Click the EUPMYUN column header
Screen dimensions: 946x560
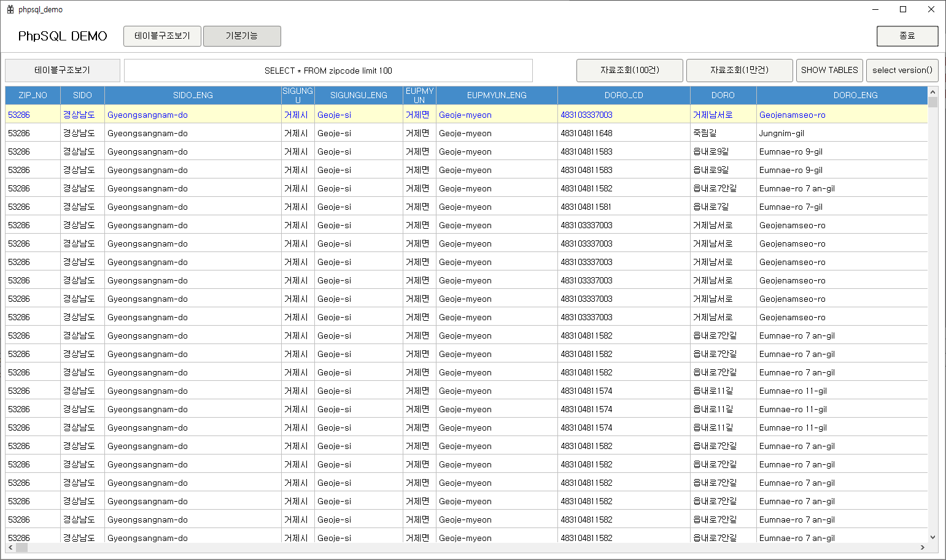(419, 96)
